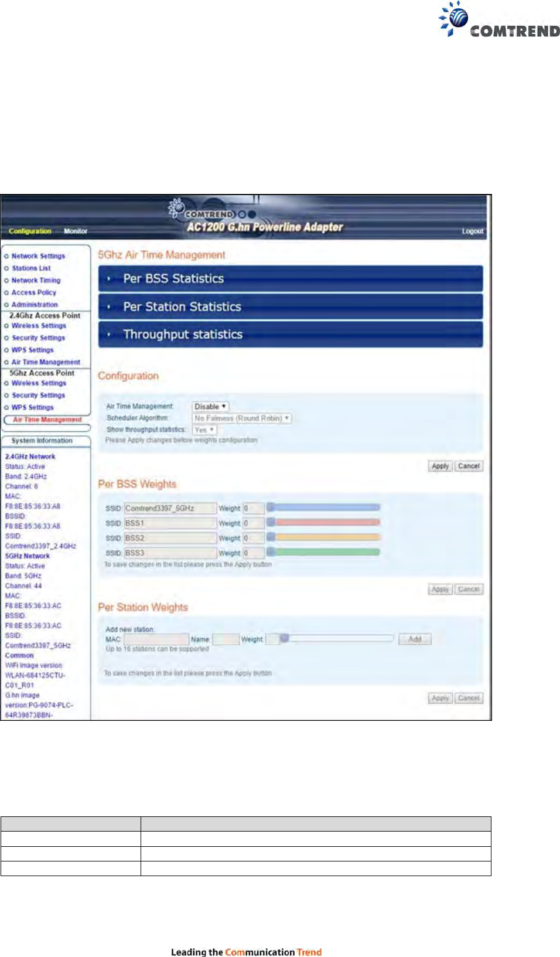Open 5Ghz WPS Settings
This screenshot has height=957, width=560.
(x=32, y=407)
